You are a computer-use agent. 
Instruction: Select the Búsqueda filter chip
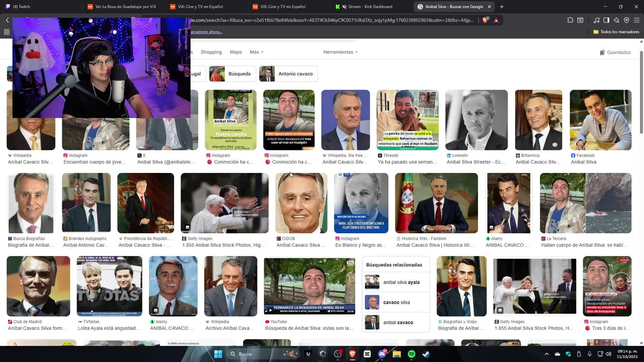click(232, 73)
